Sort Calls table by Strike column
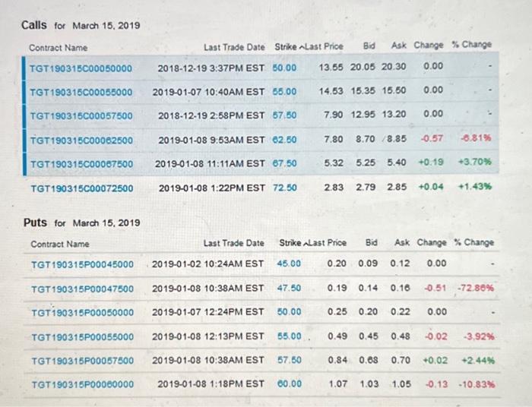The image size is (532, 407). [x=288, y=47]
